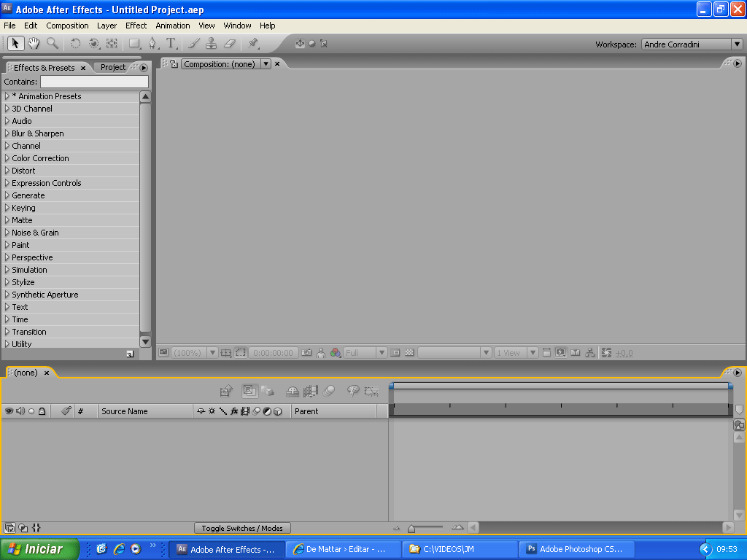The height and width of the screenshot is (560, 747).
Task: Switch to the Project tab
Action: (113, 67)
